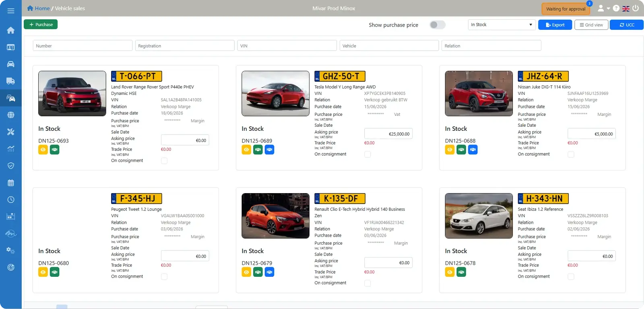Check On consignment for GHZ-50-T
The width and height of the screenshot is (644, 309).
click(x=367, y=154)
